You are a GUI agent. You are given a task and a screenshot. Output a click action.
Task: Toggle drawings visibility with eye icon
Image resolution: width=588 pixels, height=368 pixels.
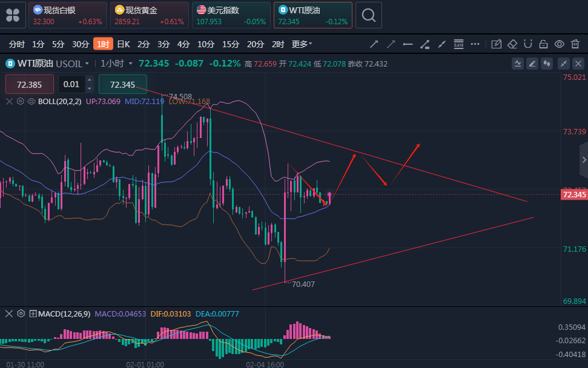click(560, 44)
